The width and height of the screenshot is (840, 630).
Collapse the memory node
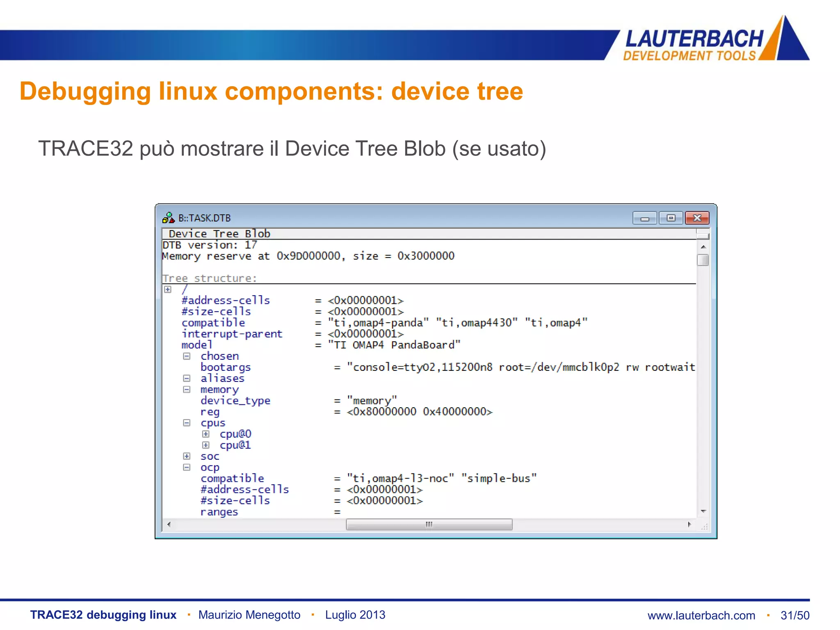(187, 390)
